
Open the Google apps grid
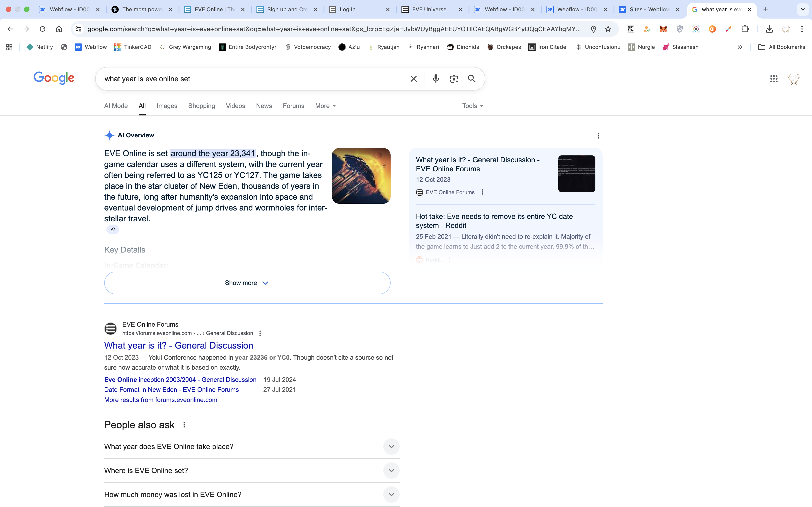(773, 79)
